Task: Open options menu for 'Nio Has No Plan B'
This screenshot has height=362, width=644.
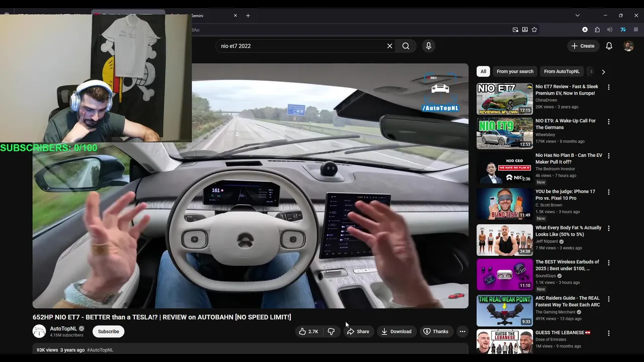Action: 609,156
